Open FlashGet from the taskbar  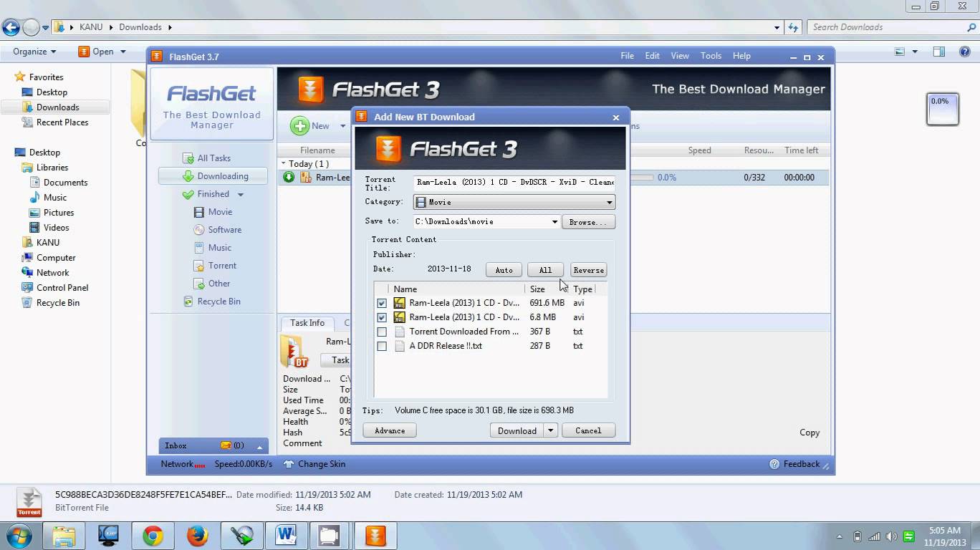coord(375,536)
